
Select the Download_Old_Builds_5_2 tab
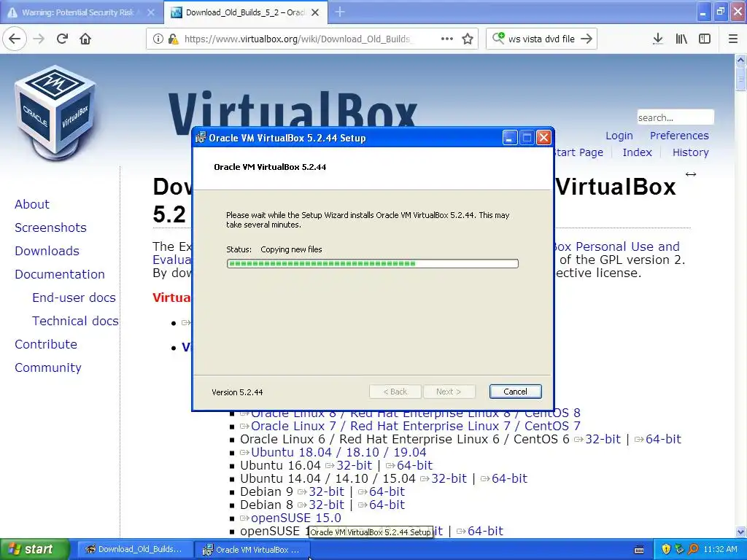245,12
